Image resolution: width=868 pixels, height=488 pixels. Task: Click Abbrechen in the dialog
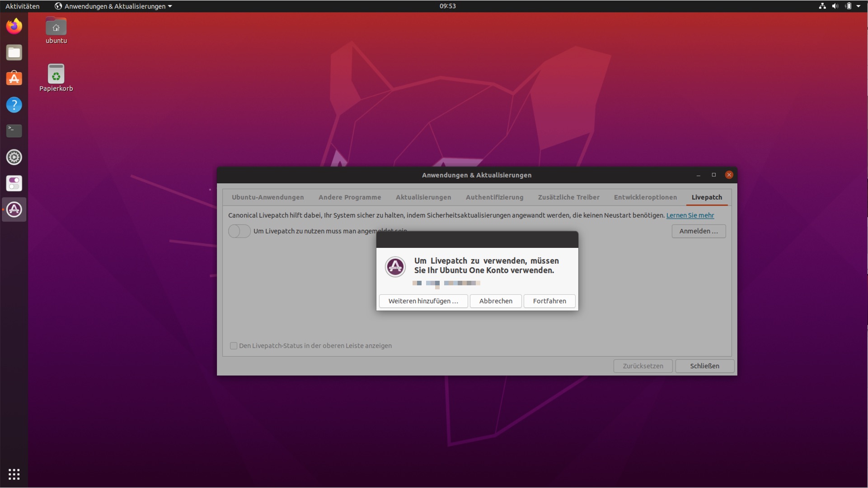[496, 301]
